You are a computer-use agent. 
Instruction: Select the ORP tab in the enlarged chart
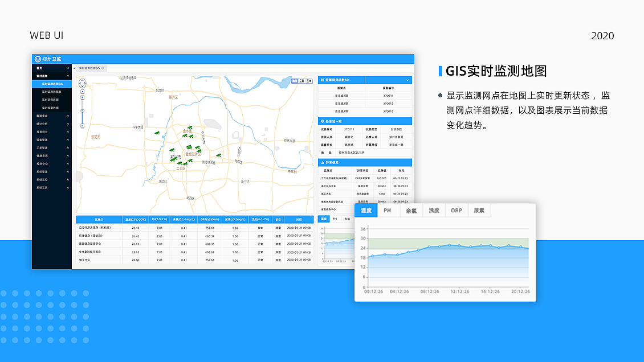[456, 211]
